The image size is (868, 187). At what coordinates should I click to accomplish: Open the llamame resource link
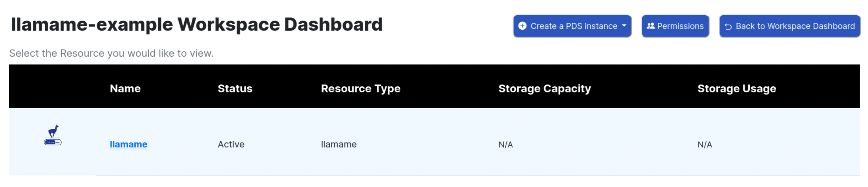(128, 144)
